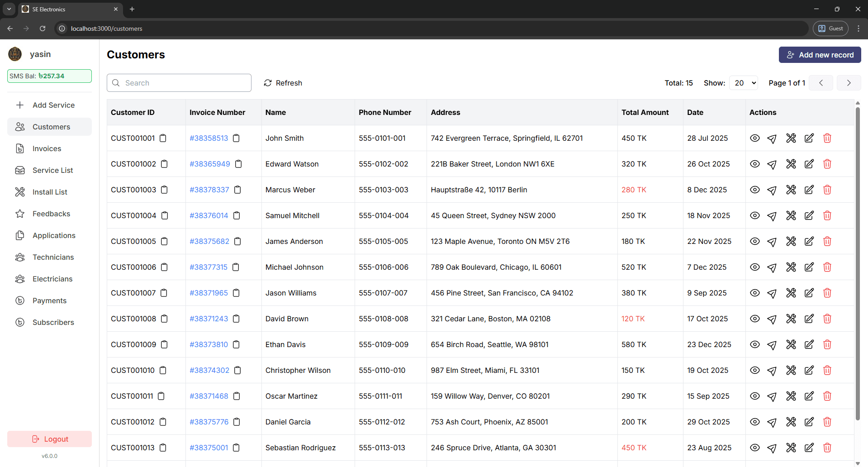View David Brown's record using eye icon
Screen dimensions: 868x467
coord(754,319)
